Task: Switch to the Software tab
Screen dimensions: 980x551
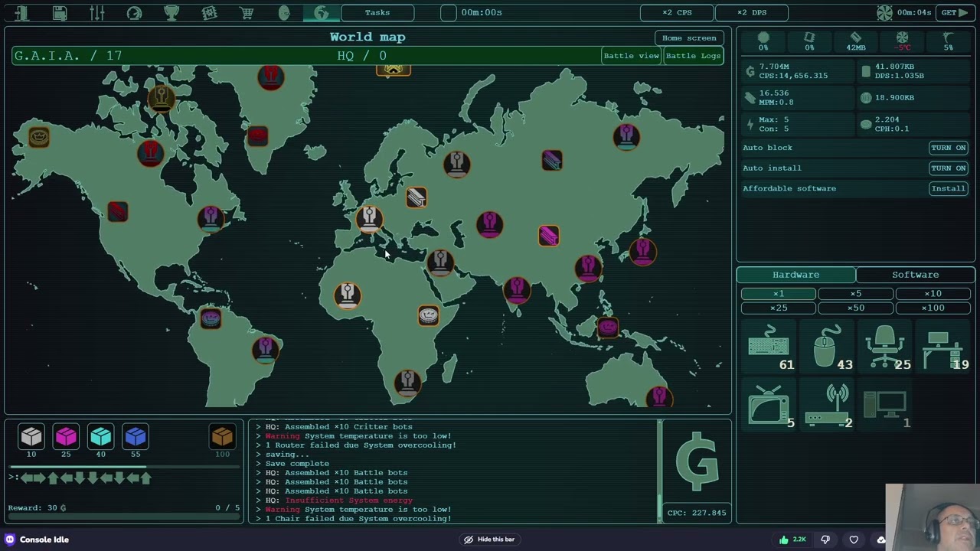Action: point(915,275)
